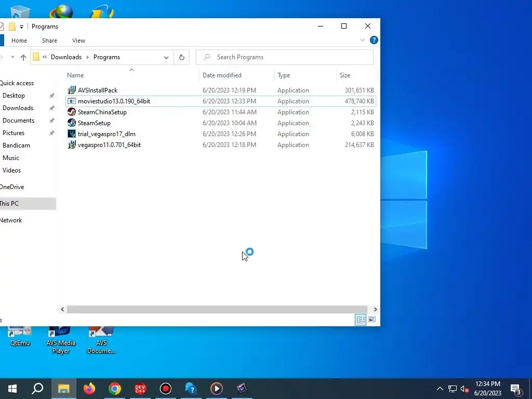Image resolution: width=532 pixels, height=399 pixels.
Task: Show hidden system tray icons
Action: point(440,389)
